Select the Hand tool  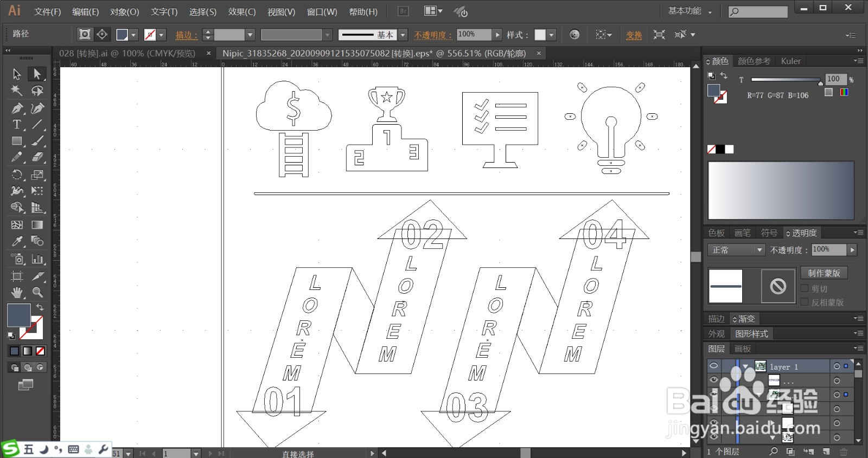click(x=17, y=293)
